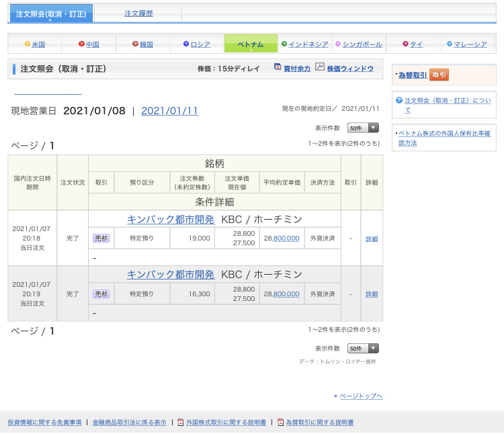Viewport: 504px width, 434px height.
Task: Open ベトナム株式の外国人保有比率確認方法 link
Action: pos(445,138)
